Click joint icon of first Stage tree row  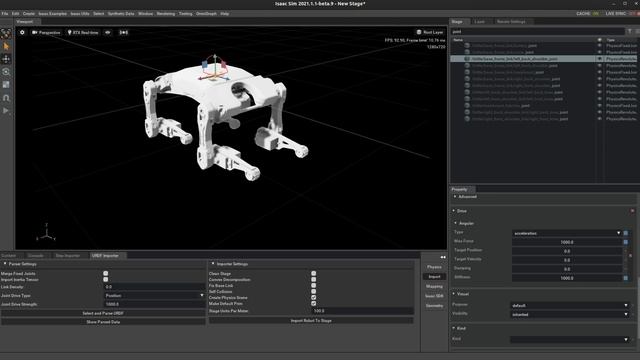pos(467,46)
